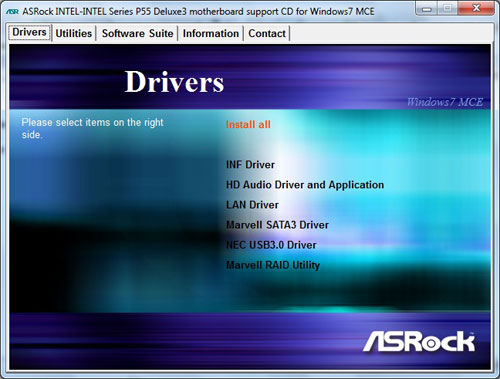Select the Software Suite tab
The height and width of the screenshot is (379, 500).
coord(137,33)
